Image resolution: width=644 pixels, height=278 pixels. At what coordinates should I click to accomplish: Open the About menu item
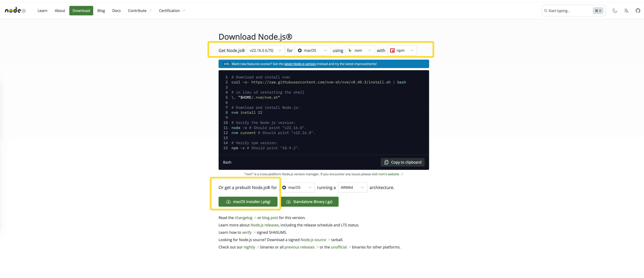(60, 11)
